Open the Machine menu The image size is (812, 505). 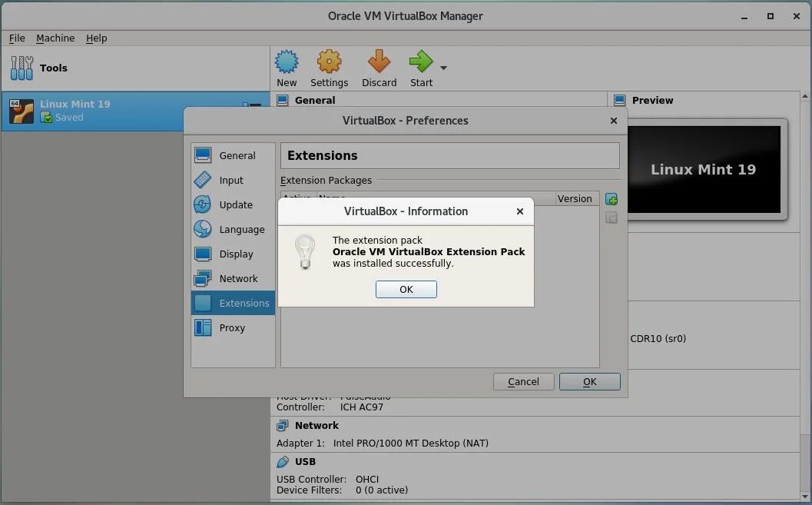tap(55, 38)
